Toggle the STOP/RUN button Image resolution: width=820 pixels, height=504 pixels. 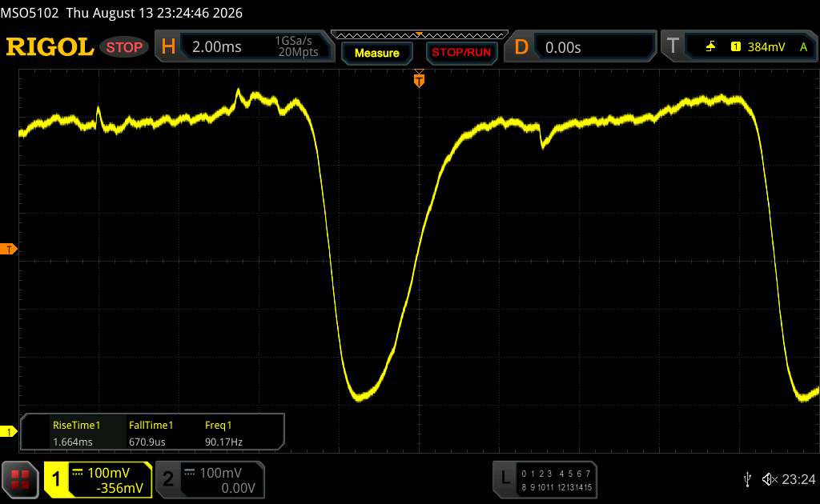pos(461,53)
